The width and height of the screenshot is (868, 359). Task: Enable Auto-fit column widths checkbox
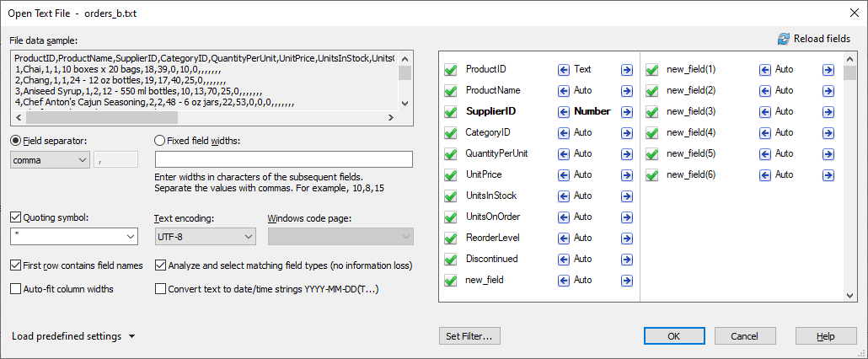(16, 289)
